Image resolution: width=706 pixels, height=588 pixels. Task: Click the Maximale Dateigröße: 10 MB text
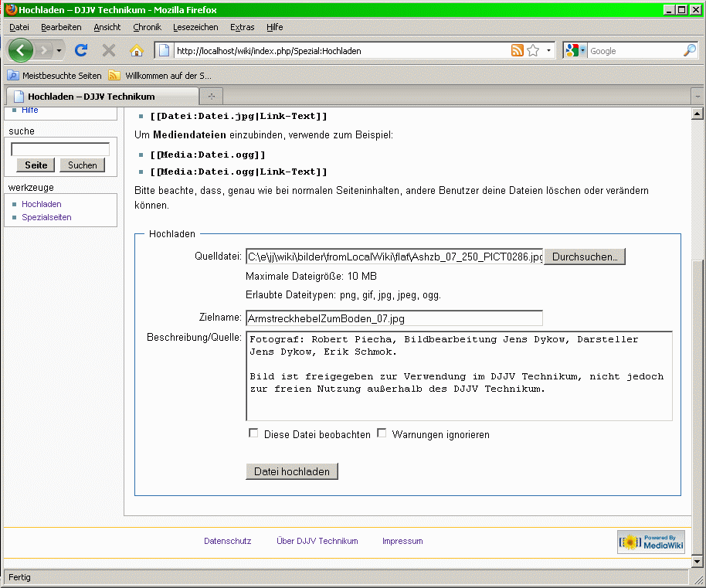(x=311, y=276)
